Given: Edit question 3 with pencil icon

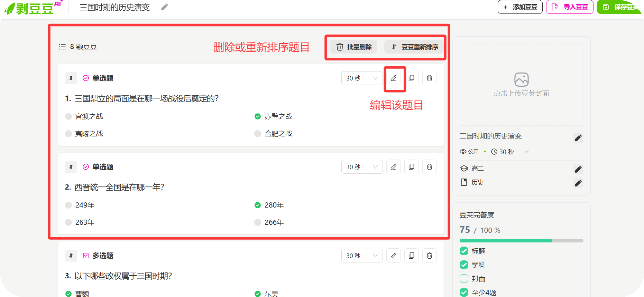Looking at the screenshot, I should [x=394, y=256].
